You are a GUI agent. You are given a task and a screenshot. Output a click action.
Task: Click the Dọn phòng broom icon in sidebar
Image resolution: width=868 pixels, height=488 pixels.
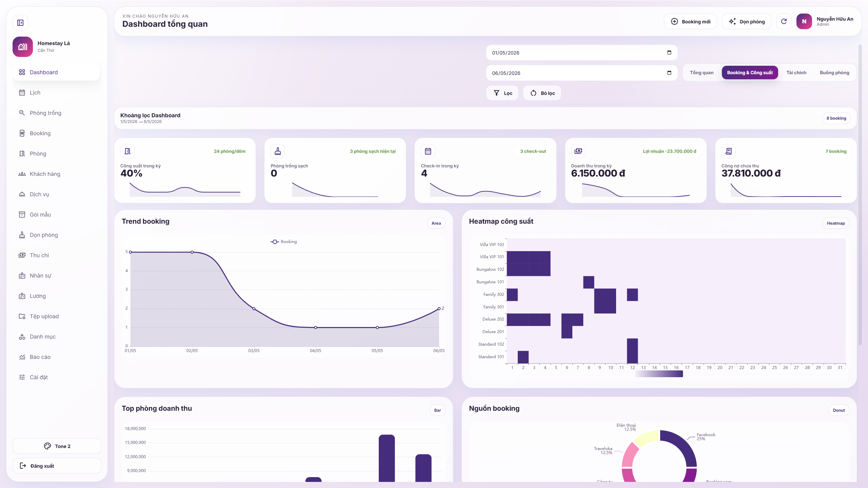[x=22, y=235]
